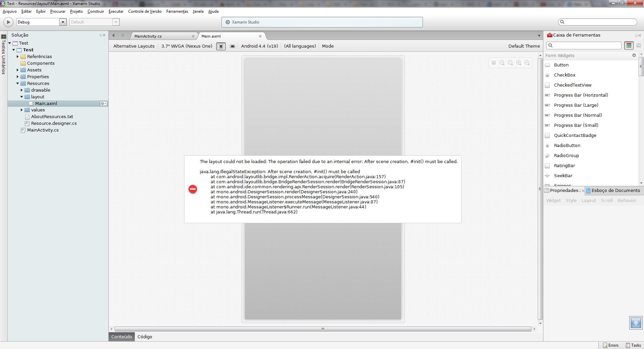Screen dimensions: 644x349
Task: Collapse the Form Widgets section
Action: pyautogui.click(x=634, y=55)
